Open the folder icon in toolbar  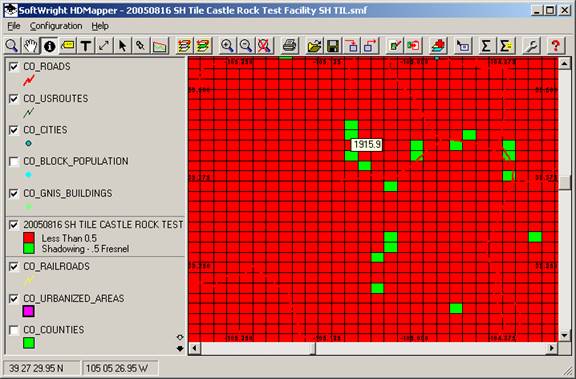tap(314, 46)
